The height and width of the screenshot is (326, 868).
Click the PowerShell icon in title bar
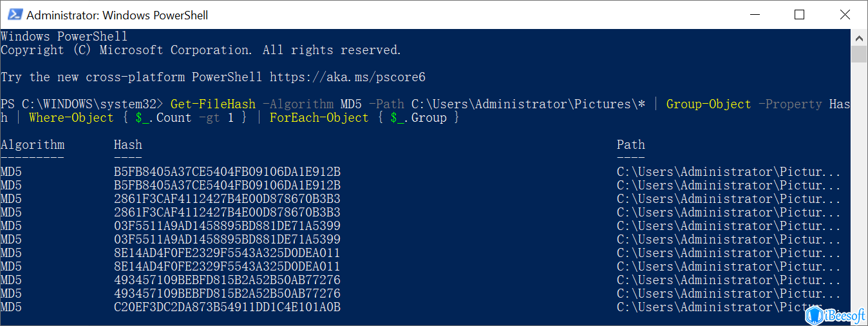[14, 14]
